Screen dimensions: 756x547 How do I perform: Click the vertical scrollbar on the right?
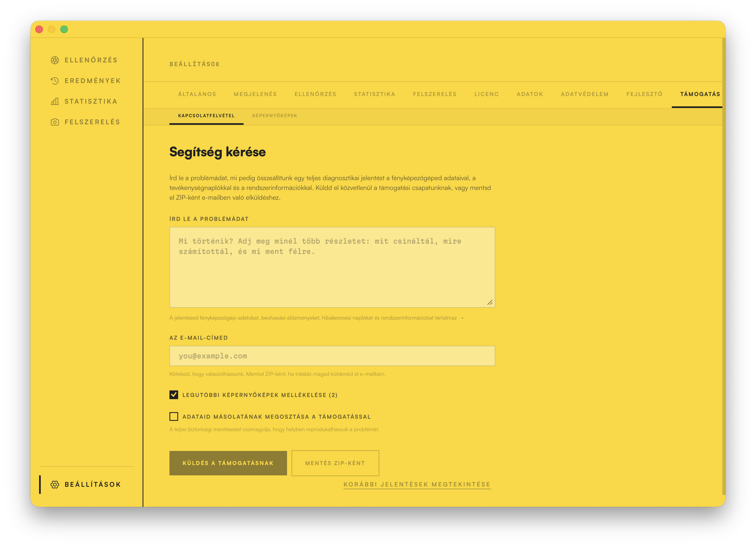[724, 266]
